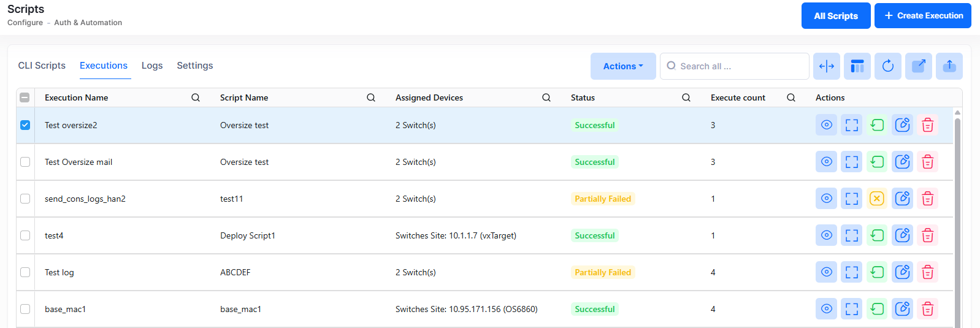Check the send_cons_logs_han2 row checkbox

click(25, 199)
